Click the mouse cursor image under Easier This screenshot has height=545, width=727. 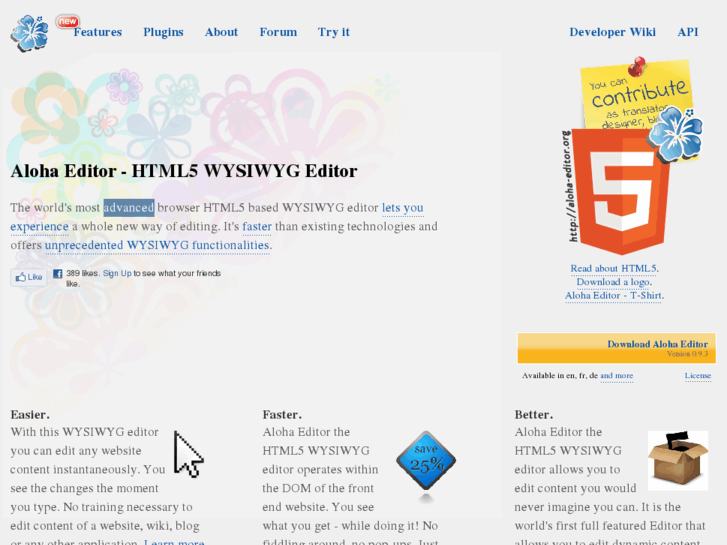coord(188,454)
